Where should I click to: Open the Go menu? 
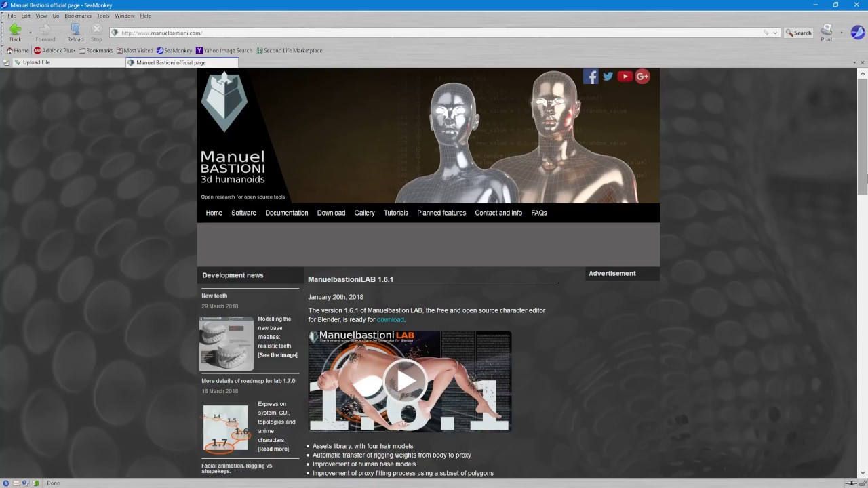[x=56, y=16]
